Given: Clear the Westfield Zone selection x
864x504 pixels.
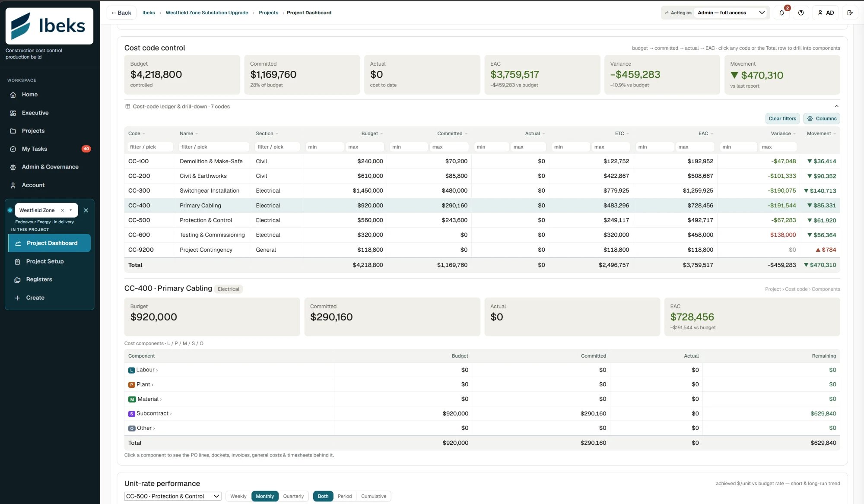Looking at the screenshot, I should 62,210.
